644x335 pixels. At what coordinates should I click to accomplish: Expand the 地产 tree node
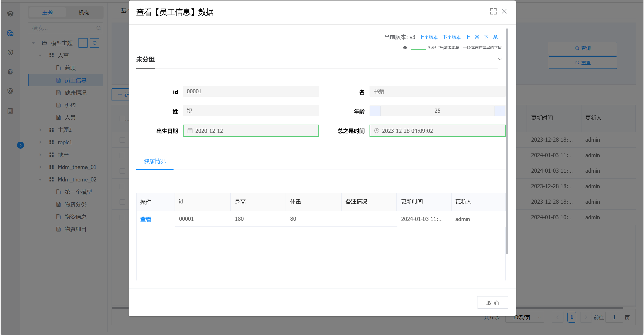tap(40, 155)
